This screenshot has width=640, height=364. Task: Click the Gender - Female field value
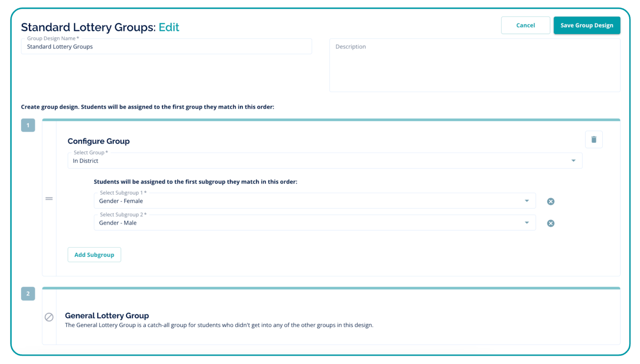click(x=121, y=201)
